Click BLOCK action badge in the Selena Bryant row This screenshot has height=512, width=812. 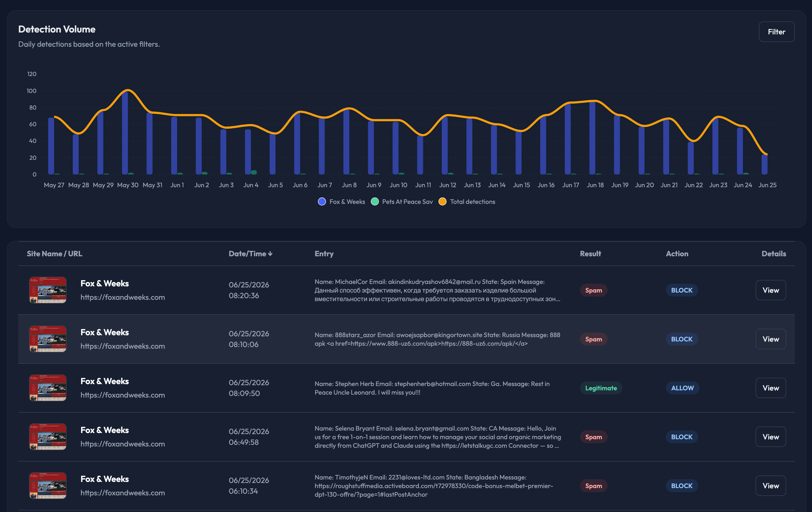click(x=682, y=437)
